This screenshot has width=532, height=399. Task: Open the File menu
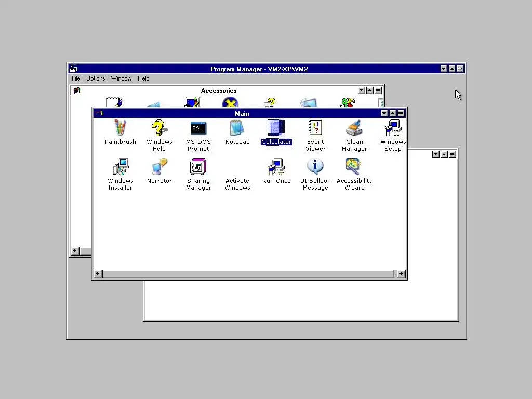pyautogui.click(x=76, y=78)
